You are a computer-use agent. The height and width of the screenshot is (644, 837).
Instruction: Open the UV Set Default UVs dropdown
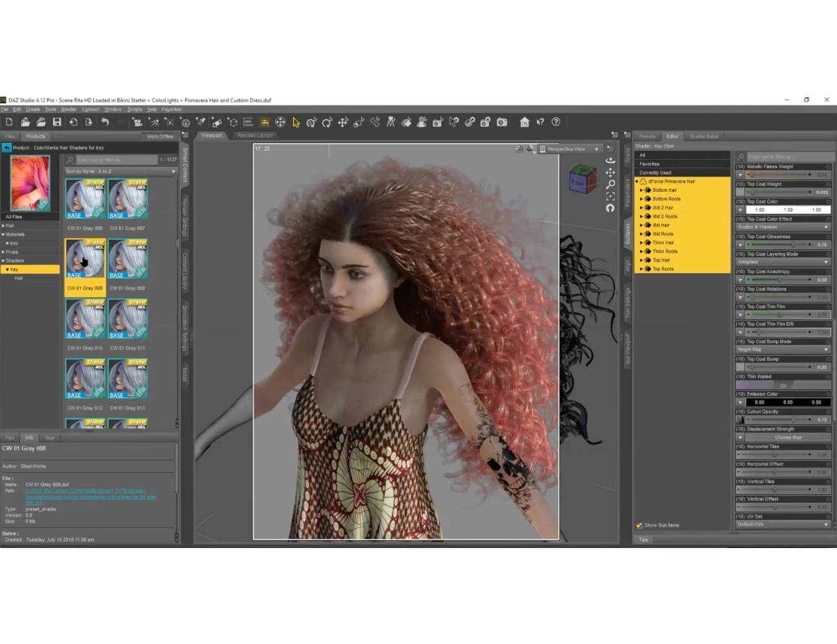tap(783, 525)
